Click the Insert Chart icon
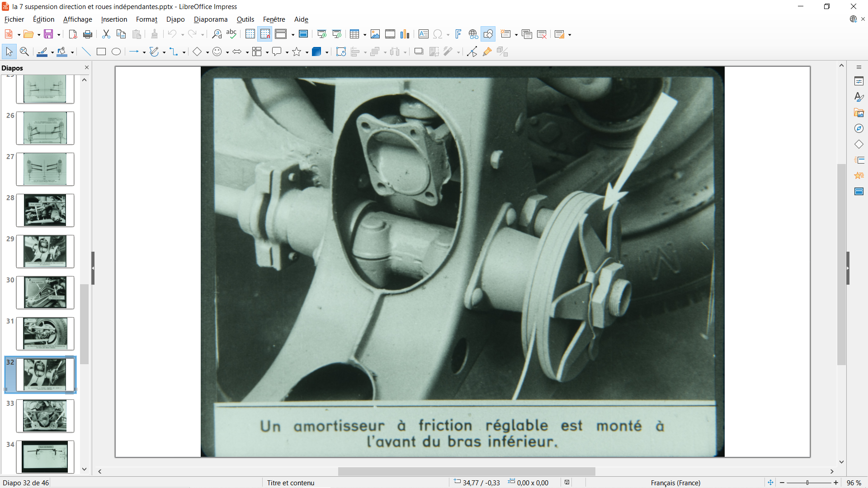Screen dimensions: 868x488 405,34
